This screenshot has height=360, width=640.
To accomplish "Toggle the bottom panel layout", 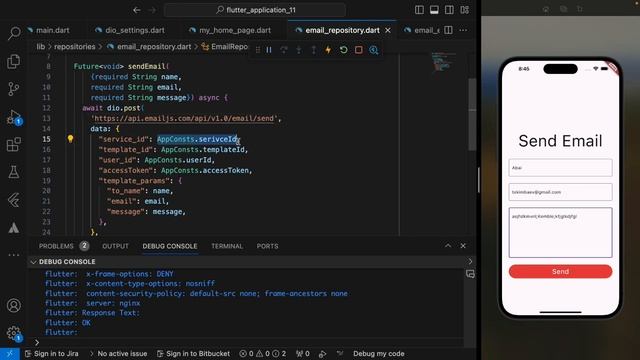I will pos(434,10).
